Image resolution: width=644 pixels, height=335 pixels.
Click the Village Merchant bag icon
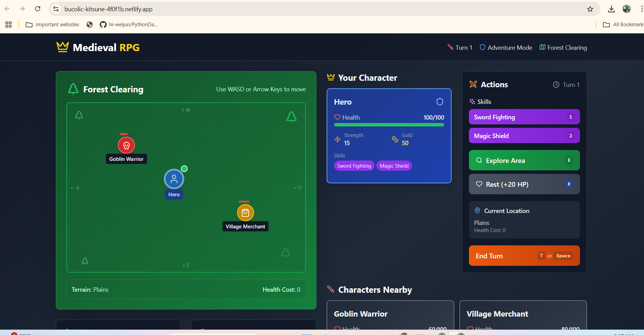tap(245, 213)
